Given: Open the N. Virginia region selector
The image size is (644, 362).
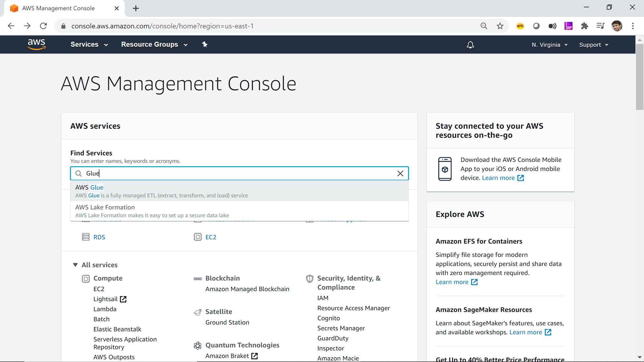Looking at the screenshot, I should point(549,45).
